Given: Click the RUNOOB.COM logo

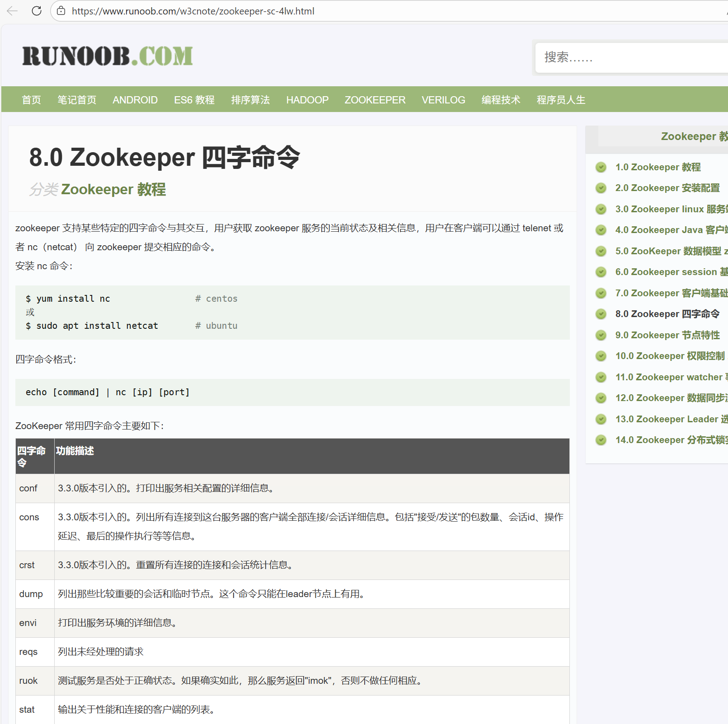Looking at the screenshot, I should [108, 56].
